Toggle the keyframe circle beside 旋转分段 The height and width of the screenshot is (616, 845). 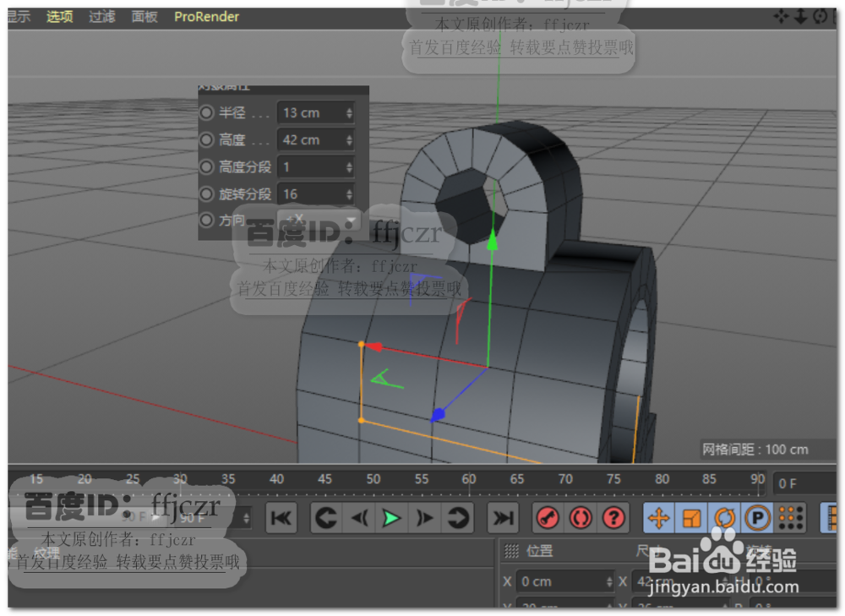[x=206, y=194]
